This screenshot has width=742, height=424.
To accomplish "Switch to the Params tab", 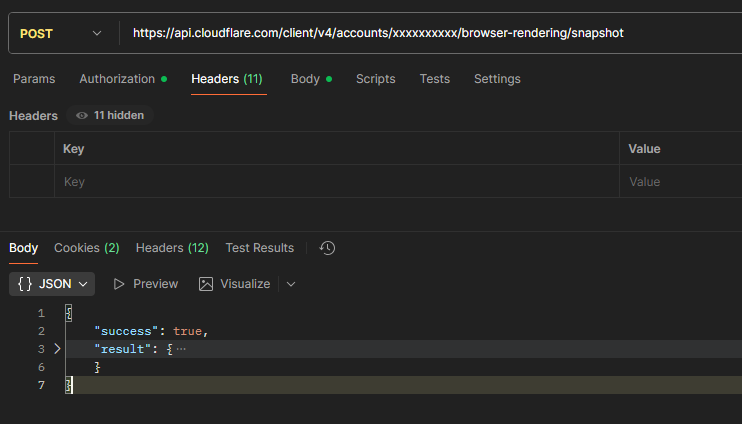I will tap(34, 79).
